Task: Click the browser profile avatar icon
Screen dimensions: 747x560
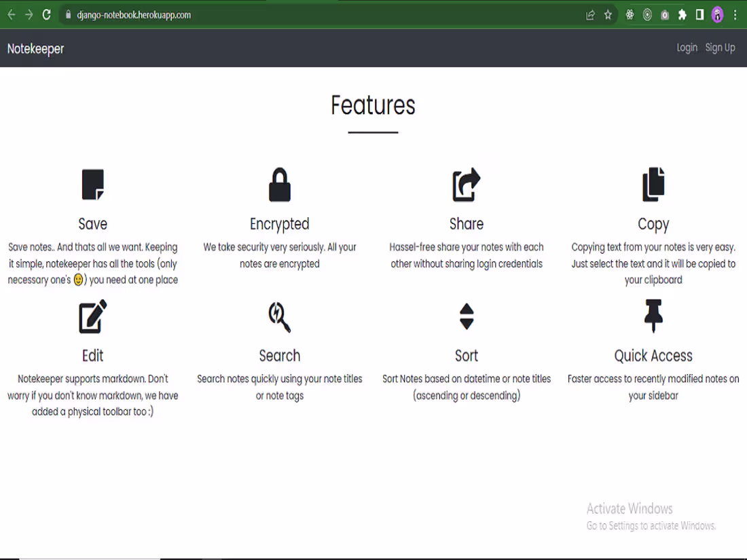Action: [717, 14]
